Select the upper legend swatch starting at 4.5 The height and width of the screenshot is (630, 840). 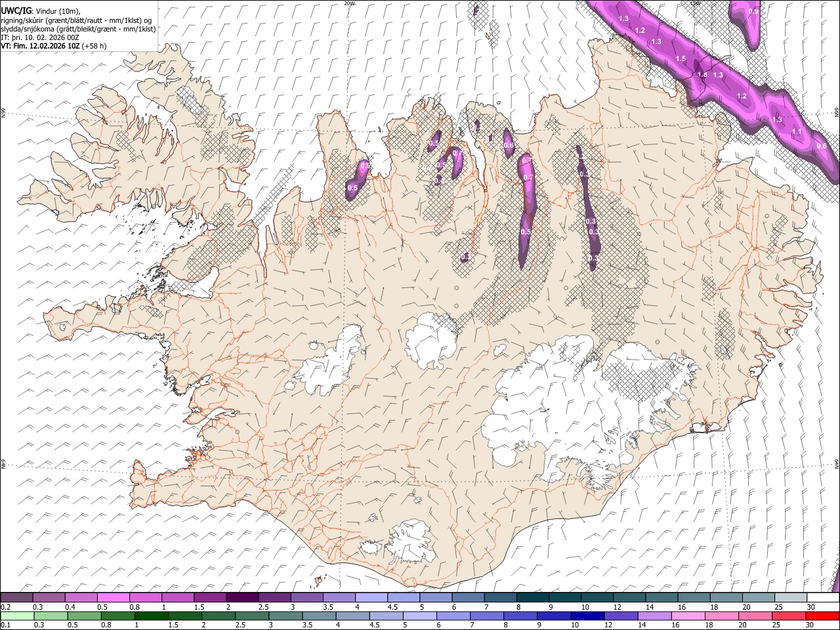tap(403, 597)
